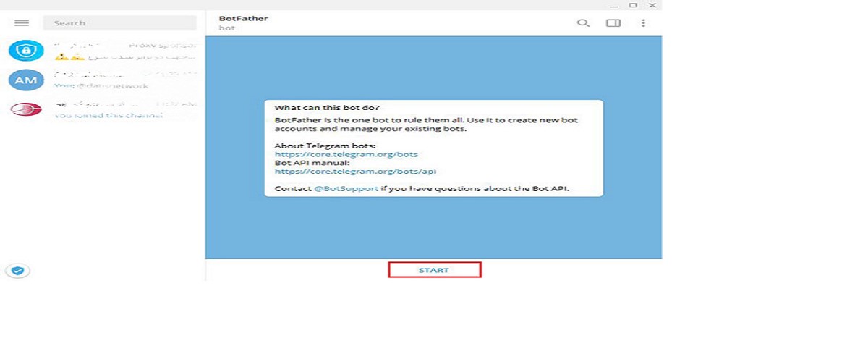The image size is (868, 362).
Task: Open the channel with red globe avatar
Action: [x=103, y=109]
